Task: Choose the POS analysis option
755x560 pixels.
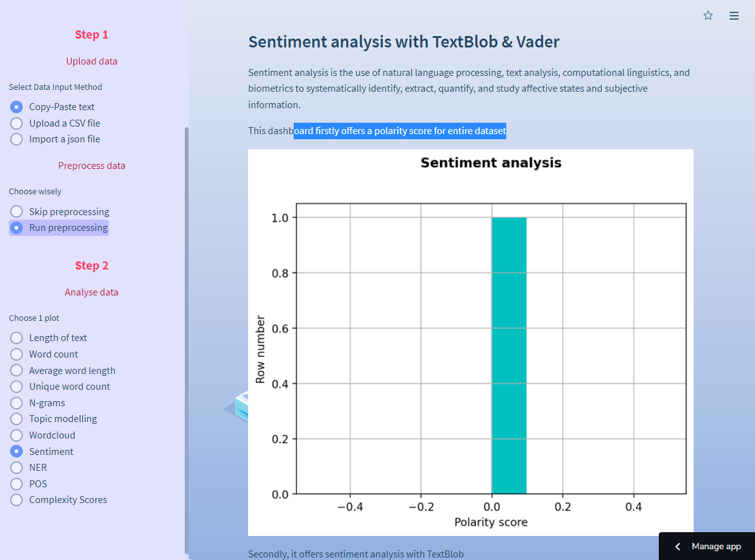Action: coord(17,484)
